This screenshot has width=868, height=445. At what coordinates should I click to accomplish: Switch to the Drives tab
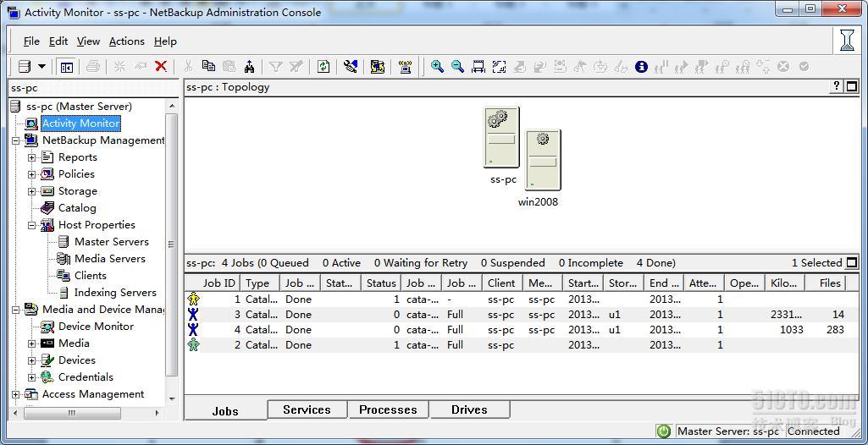point(469,409)
